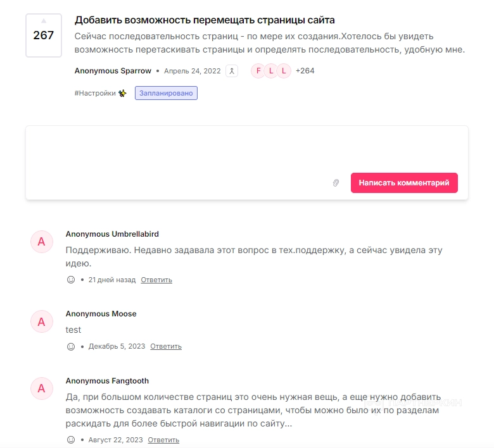
Task: Click the paperclip attach file icon
Action: pyautogui.click(x=336, y=183)
